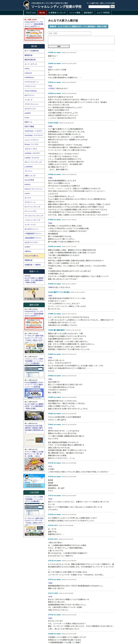Open TECROWD（テクラウド） board link

pyautogui.click(x=34, y=135)
